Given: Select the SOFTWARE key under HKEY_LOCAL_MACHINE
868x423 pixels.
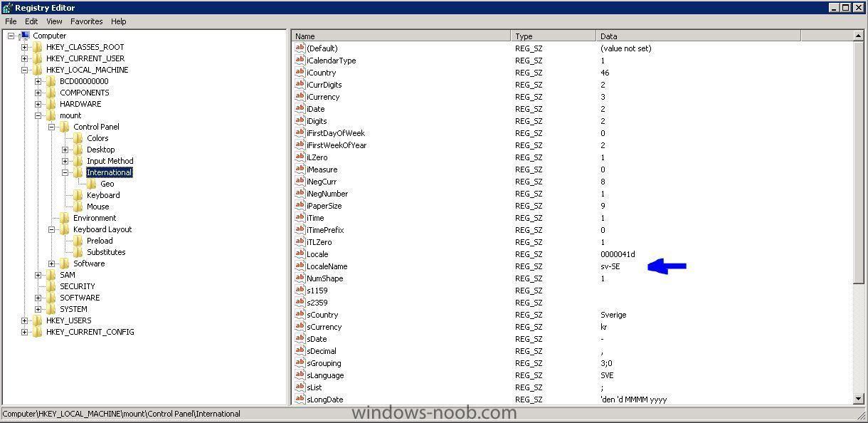Looking at the screenshot, I should [80, 298].
